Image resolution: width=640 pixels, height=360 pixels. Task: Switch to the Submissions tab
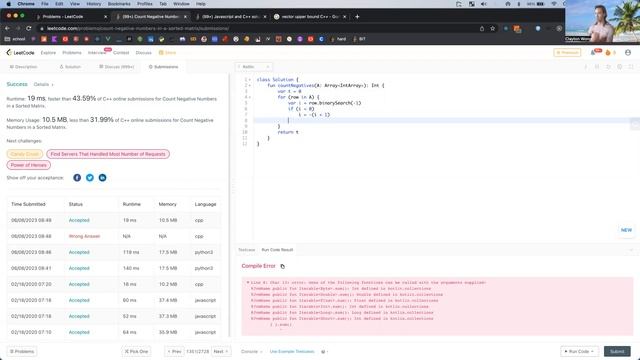point(163,67)
